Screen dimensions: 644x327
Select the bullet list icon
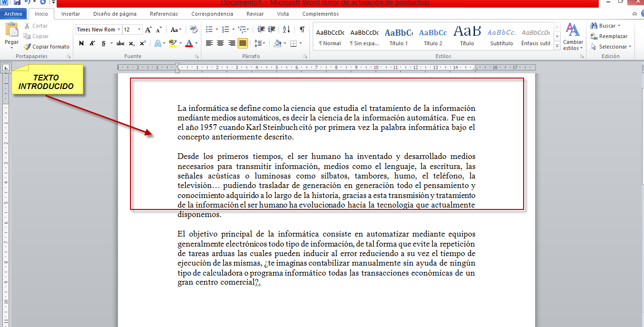(209, 30)
